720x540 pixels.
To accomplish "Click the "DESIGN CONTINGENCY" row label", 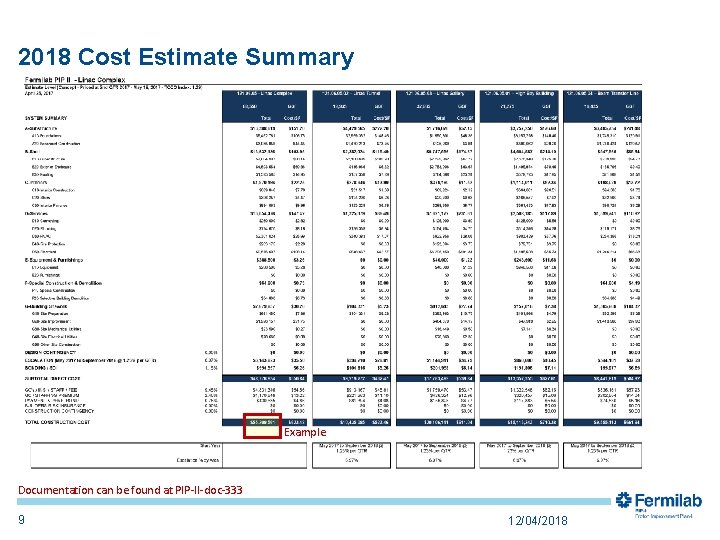I will 51,353.
